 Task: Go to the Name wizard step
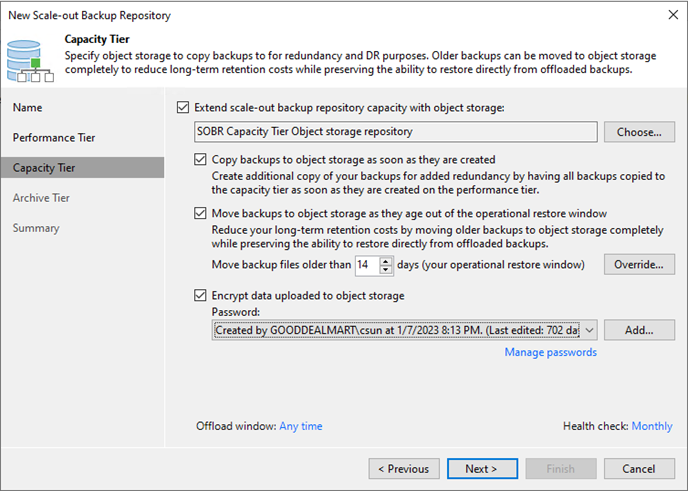[27, 108]
